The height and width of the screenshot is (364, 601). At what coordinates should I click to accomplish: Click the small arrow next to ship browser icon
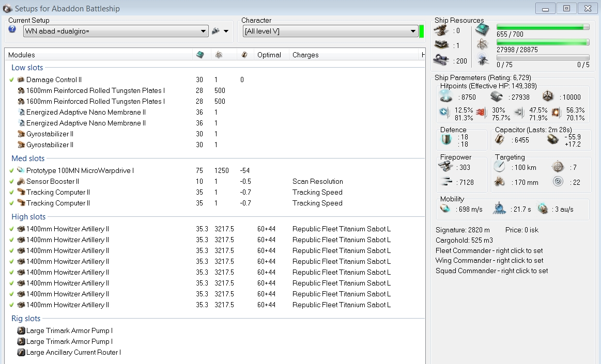[226, 31]
